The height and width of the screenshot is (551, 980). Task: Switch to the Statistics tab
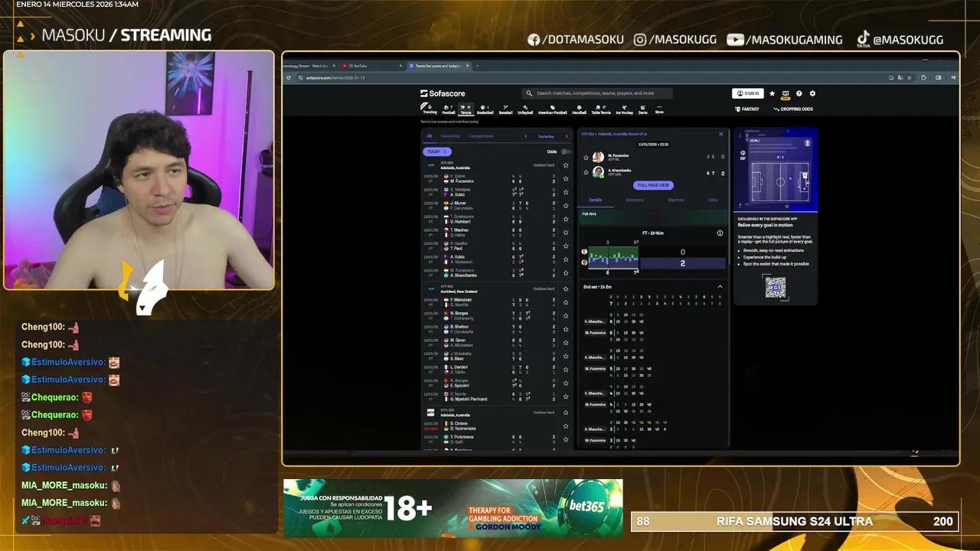[634, 199]
